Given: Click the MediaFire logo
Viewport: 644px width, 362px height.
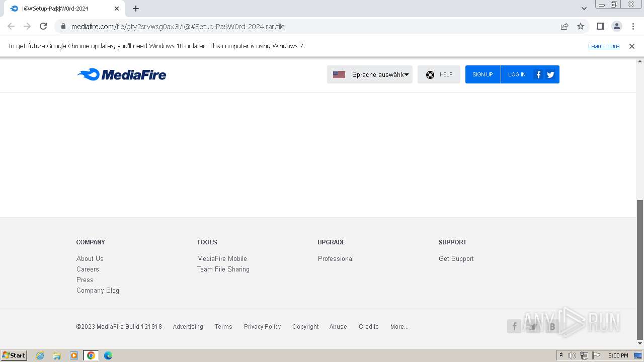Looking at the screenshot, I should (x=121, y=74).
